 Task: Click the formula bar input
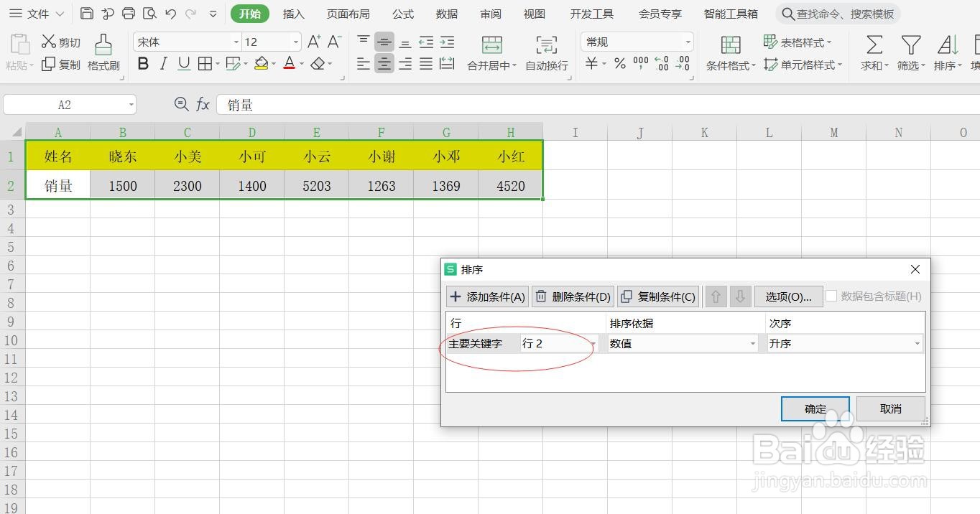pyautogui.click(x=598, y=105)
